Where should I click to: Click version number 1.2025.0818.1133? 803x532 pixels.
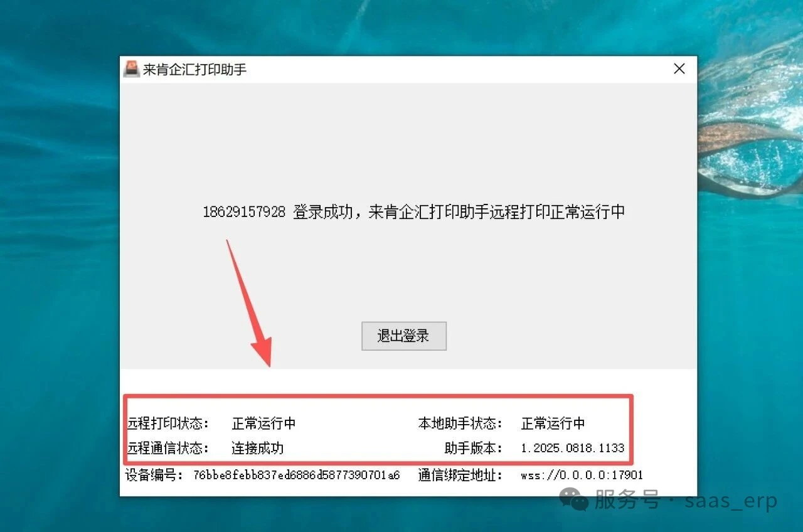[573, 448]
